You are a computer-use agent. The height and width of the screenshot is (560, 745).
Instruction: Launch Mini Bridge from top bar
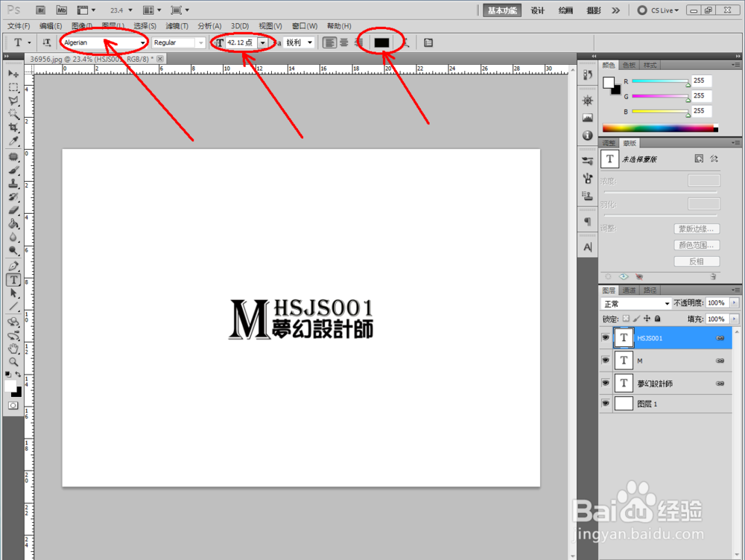click(61, 10)
